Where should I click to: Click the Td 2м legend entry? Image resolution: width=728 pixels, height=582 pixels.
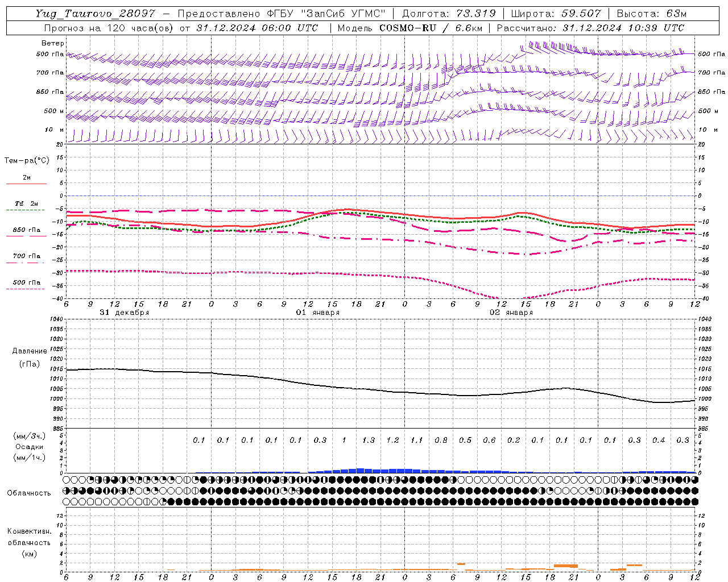[x=27, y=203]
